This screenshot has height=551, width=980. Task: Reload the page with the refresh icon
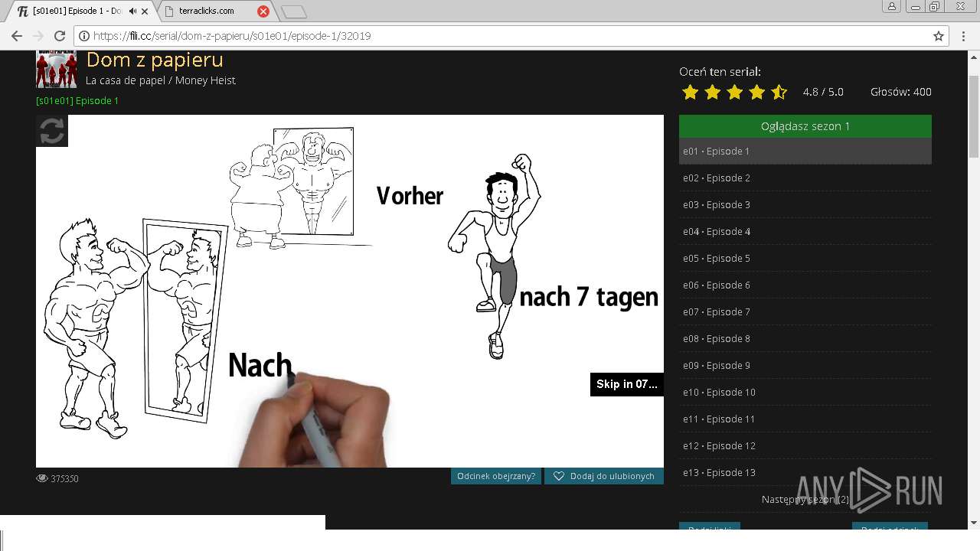[x=60, y=36]
